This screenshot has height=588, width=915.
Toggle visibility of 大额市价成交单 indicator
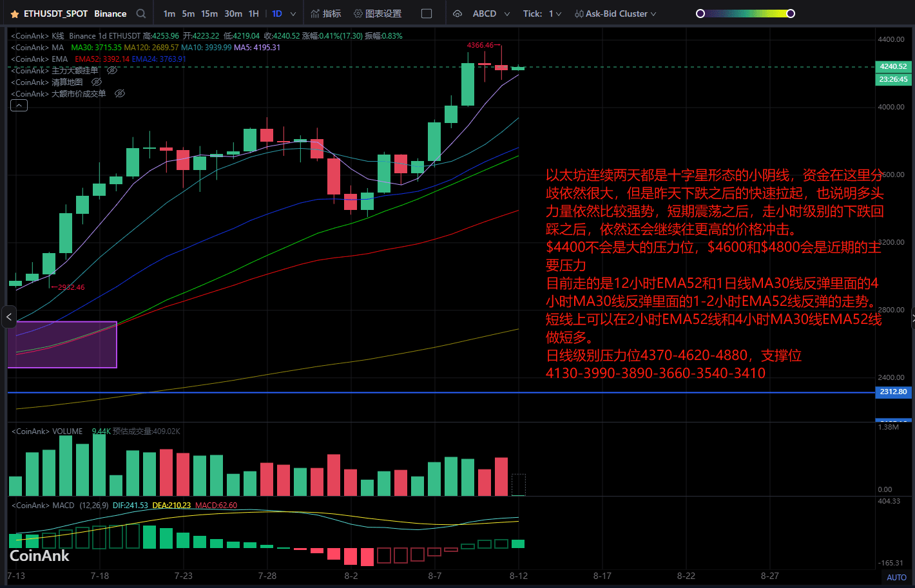120,93
